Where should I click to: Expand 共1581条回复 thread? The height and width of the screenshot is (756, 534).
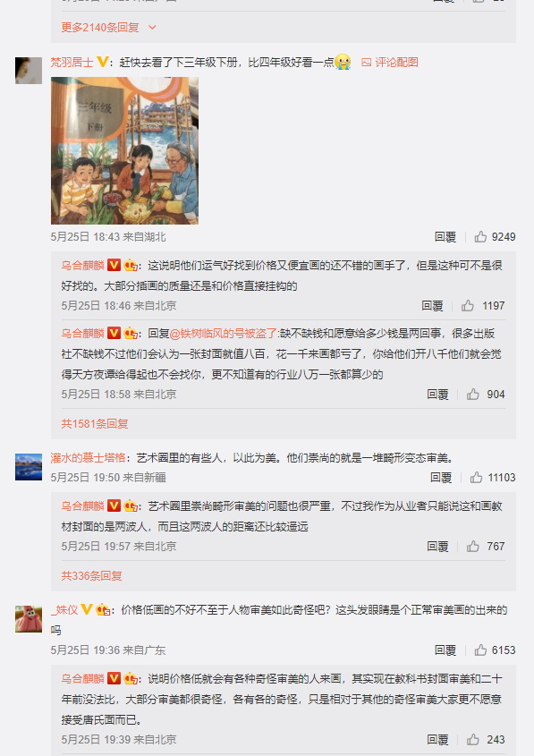95,424
